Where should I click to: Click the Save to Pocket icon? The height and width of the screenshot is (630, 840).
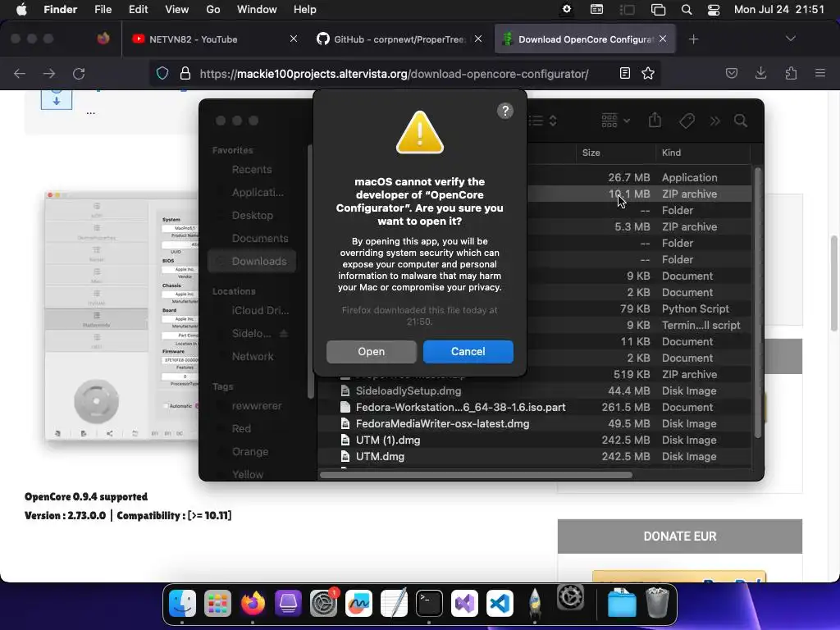tap(731, 73)
